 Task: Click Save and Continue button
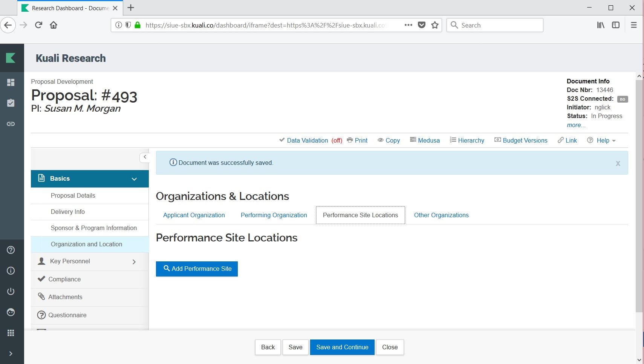click(x=342, y=347)
